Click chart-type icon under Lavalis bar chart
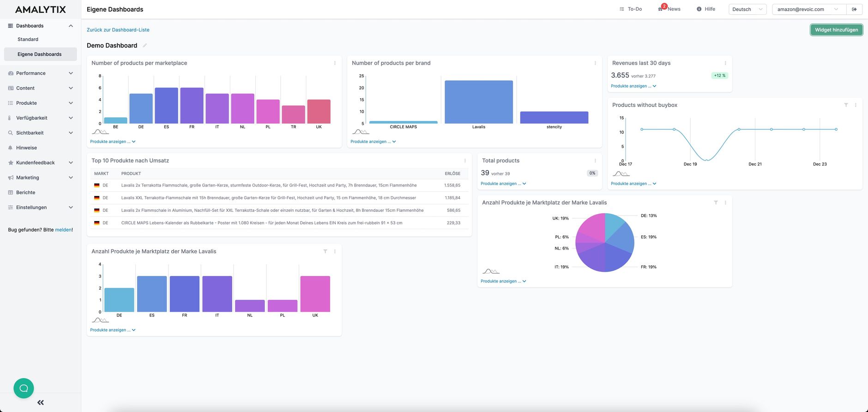The width and height of the screenshot is (868, 412). coord(100,320)
